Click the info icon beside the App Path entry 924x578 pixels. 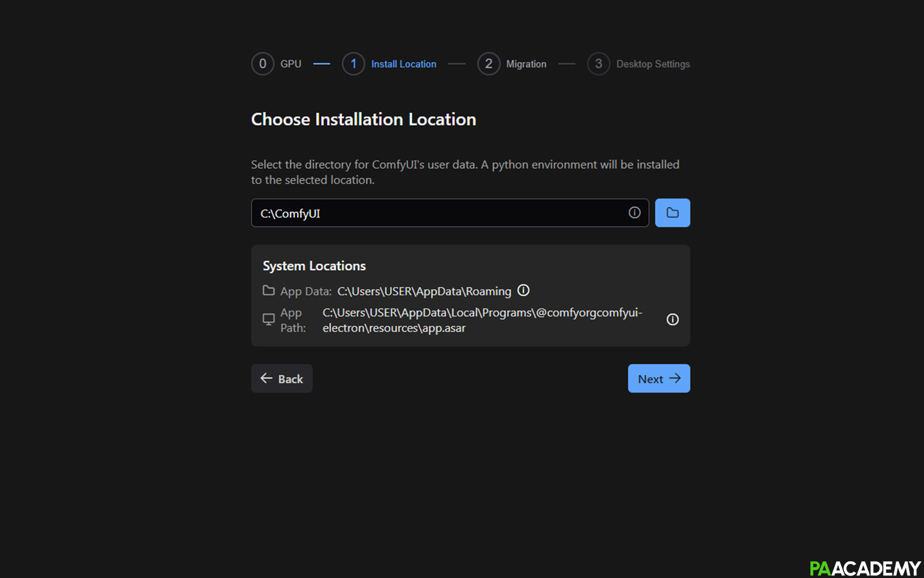coord(672,319)
